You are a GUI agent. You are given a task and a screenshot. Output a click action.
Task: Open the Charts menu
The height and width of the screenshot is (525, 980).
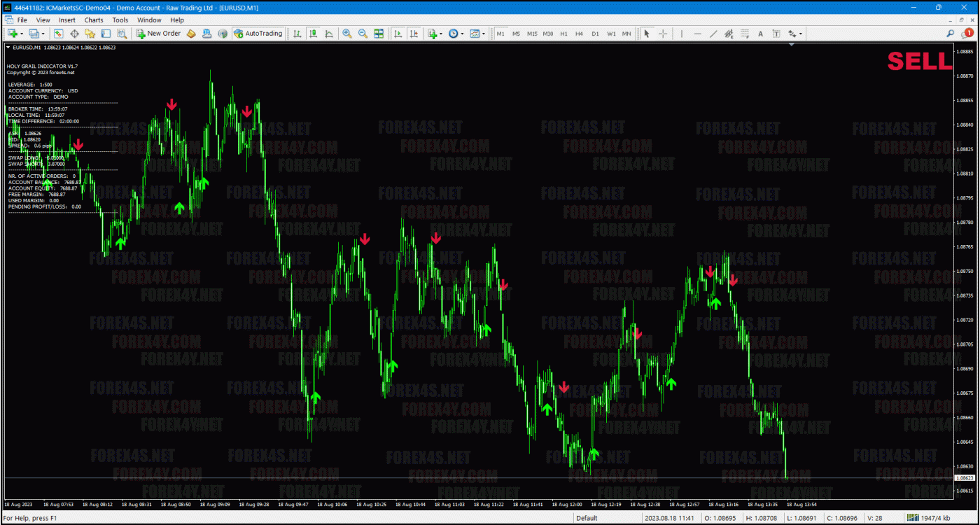[94, 20]
